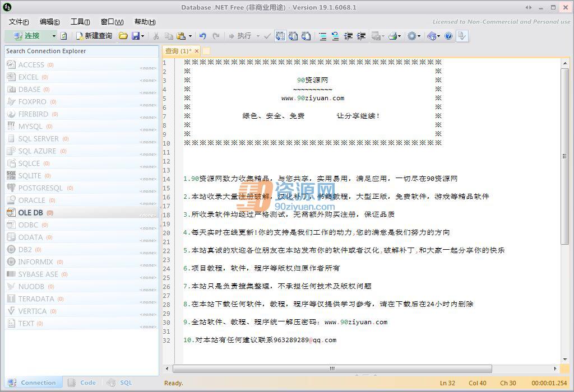Click the save floppy disk icon
The height and width of the screenshot is (392, 574).
tap(136, 36)
